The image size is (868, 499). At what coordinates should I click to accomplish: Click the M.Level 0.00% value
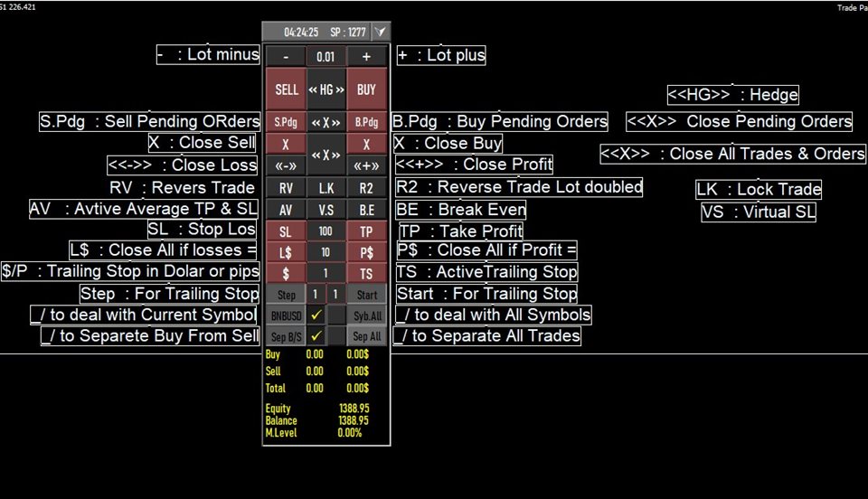tap(349, 433)
